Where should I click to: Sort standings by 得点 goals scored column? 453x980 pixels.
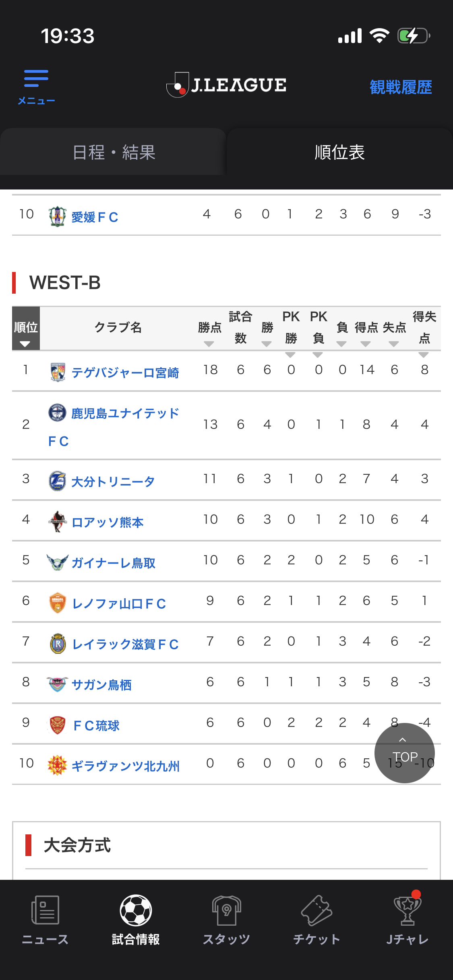click(366, 343)
